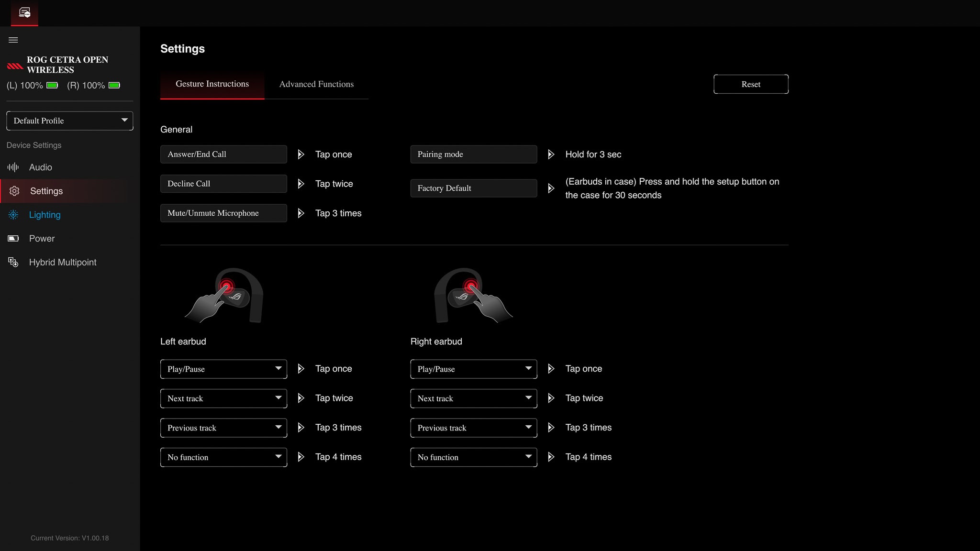This screenshot has height=551, width=980.
Task: Open the Lighting page in sidebar
Action: click(x=70, y=215)
